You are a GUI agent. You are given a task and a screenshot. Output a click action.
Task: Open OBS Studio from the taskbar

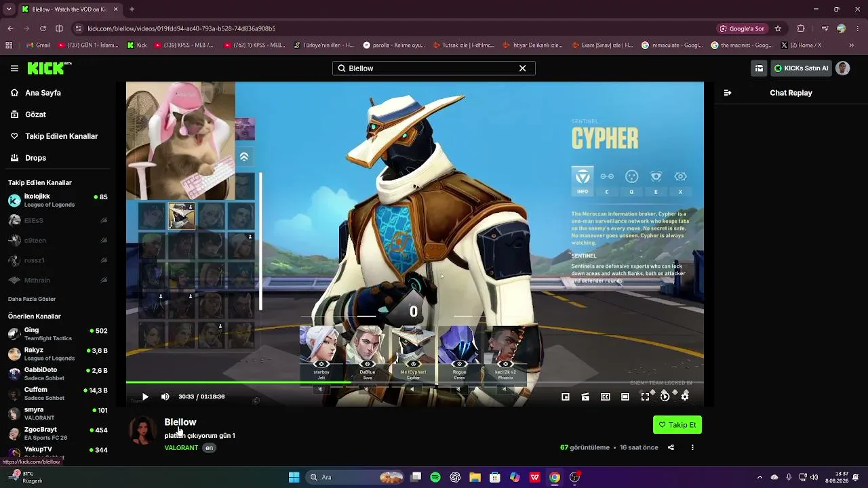(575, 477)
